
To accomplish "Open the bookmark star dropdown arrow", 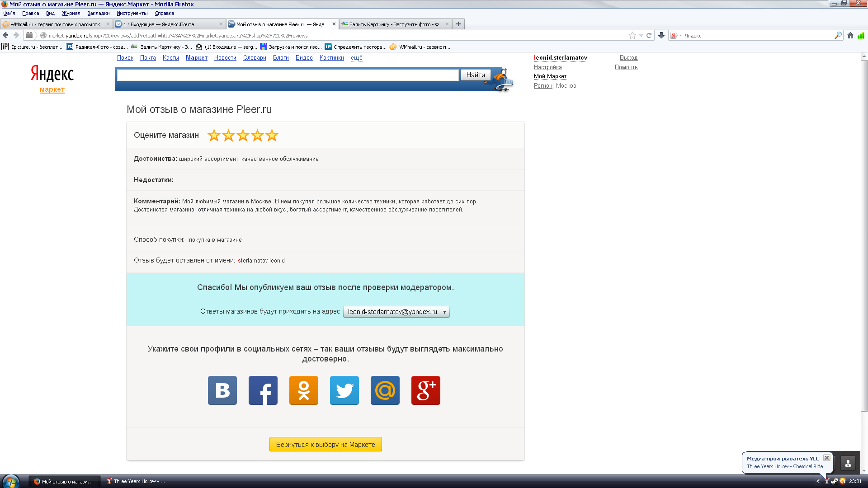I will click(641, 35).
